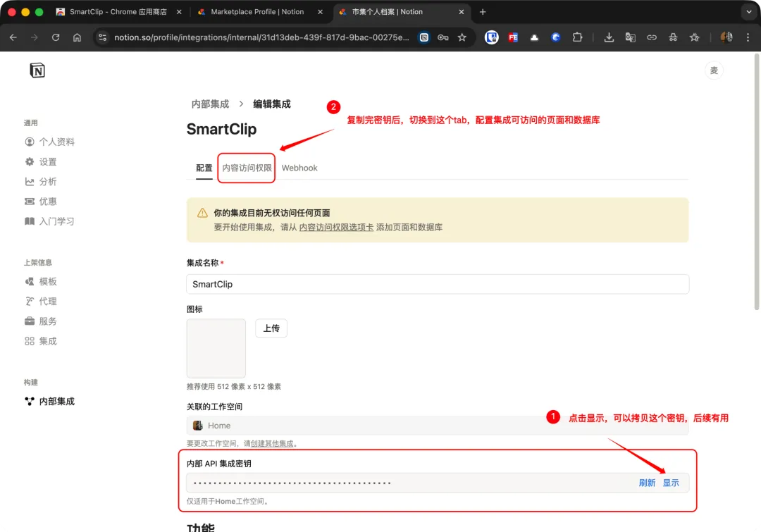Open the password key icon

[443, 37]
